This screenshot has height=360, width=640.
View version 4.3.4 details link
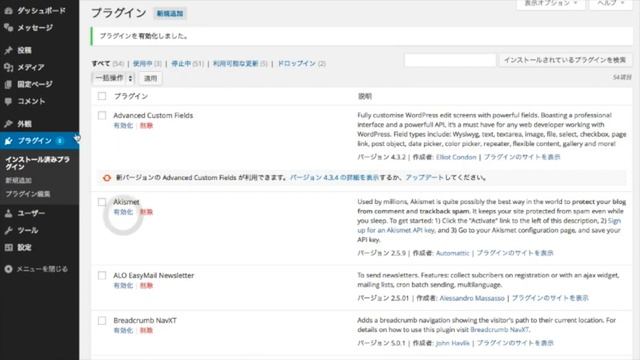tap(335, 178)
